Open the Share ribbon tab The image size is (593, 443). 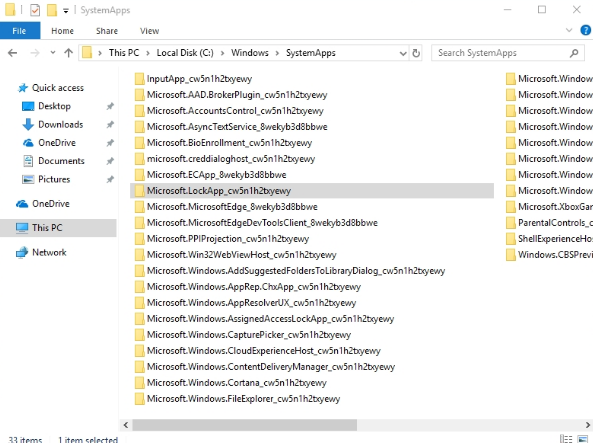pyautogui.click(x=107, y=31)
